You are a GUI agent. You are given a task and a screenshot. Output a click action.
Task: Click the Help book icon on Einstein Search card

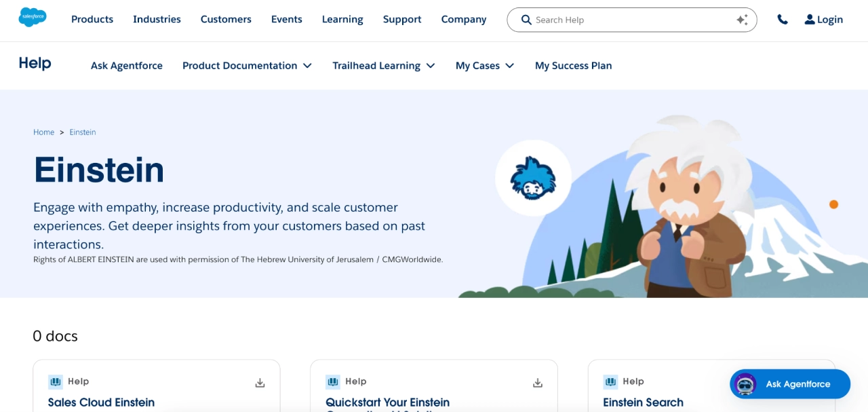pos(610,381)
